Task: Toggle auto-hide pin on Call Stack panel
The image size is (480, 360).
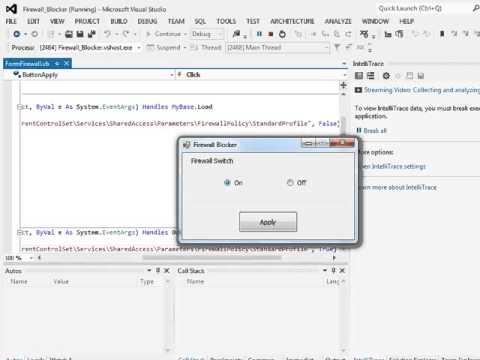Action: point(333,270)
